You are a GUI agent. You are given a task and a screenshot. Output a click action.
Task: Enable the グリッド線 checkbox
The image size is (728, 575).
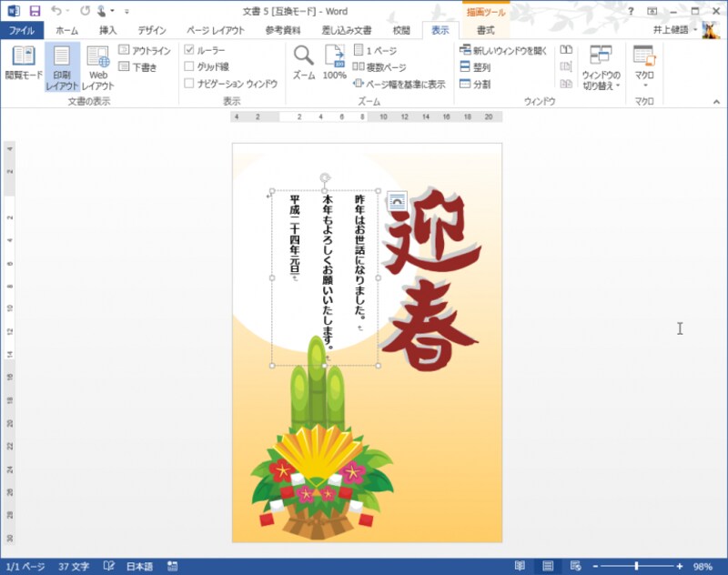189,66
